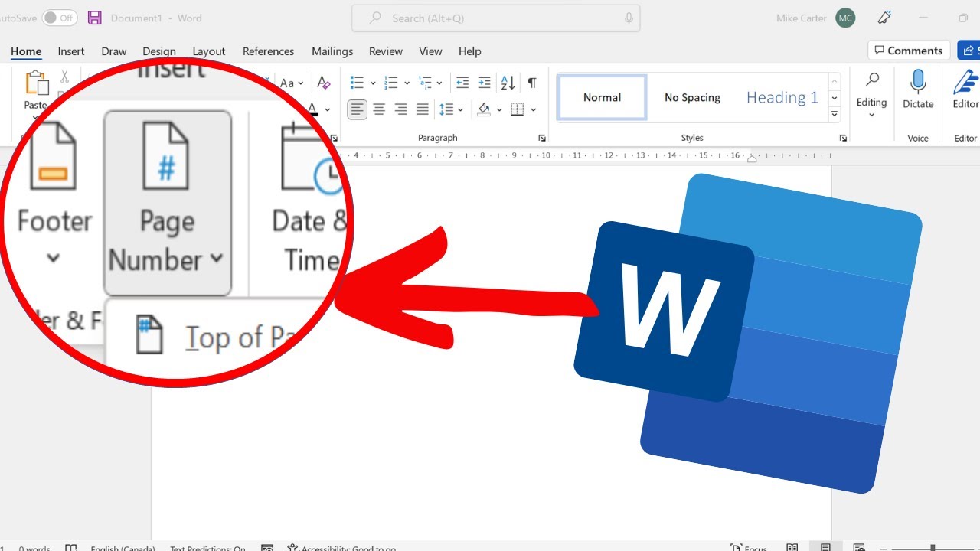Apply center text alignment

[x=379, y=109]
